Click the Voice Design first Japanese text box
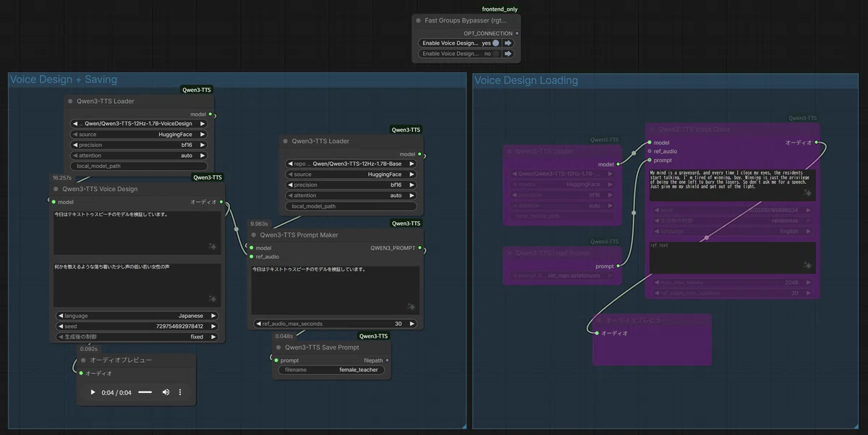Screen dimensions: 868x435 (137, 232)
